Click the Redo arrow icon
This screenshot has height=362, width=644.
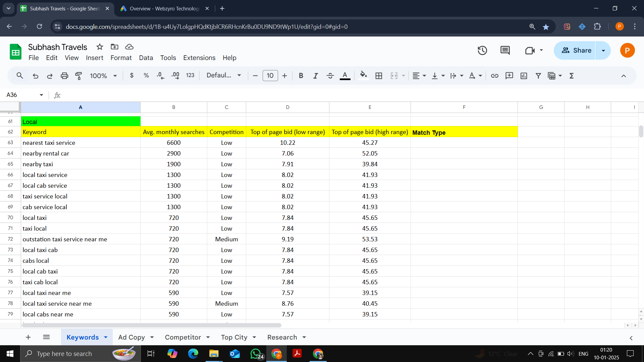coord(50,76)
